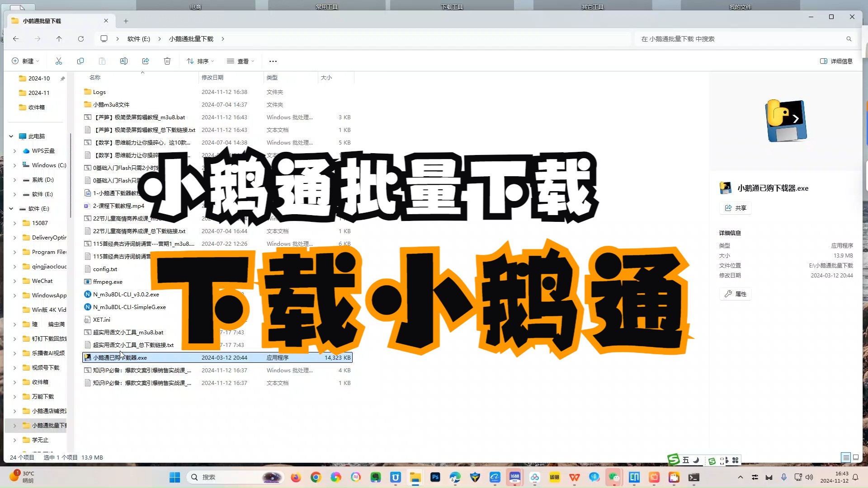
Task: Click 软件 (E:) breadcrumb in address bar
Action: click(138, 39)
